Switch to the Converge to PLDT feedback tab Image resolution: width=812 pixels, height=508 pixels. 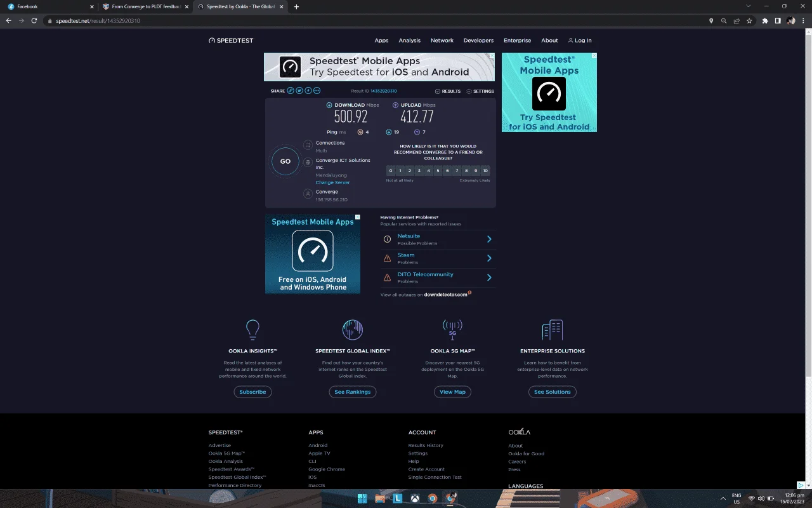tap(145, 6)
